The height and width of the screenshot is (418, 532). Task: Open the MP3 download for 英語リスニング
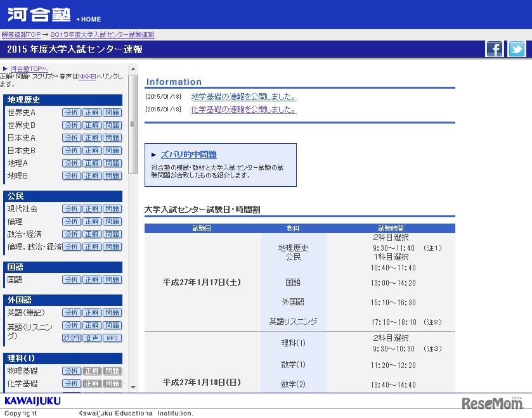click(x=112, y=338)
